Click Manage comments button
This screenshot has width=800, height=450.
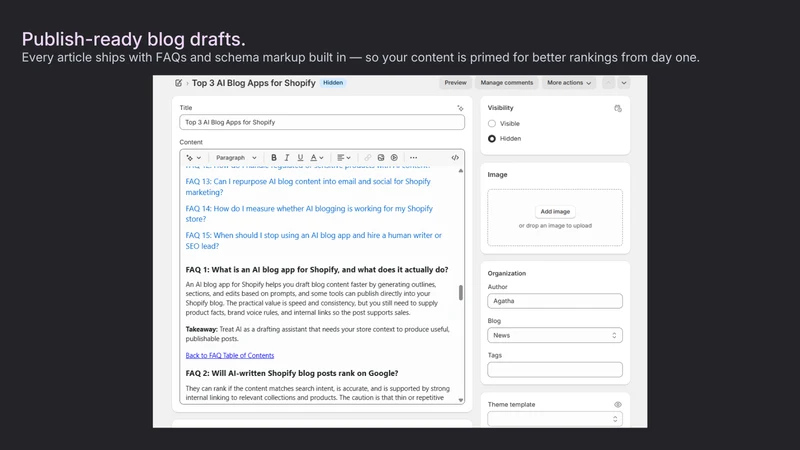[x=507, y=83]
